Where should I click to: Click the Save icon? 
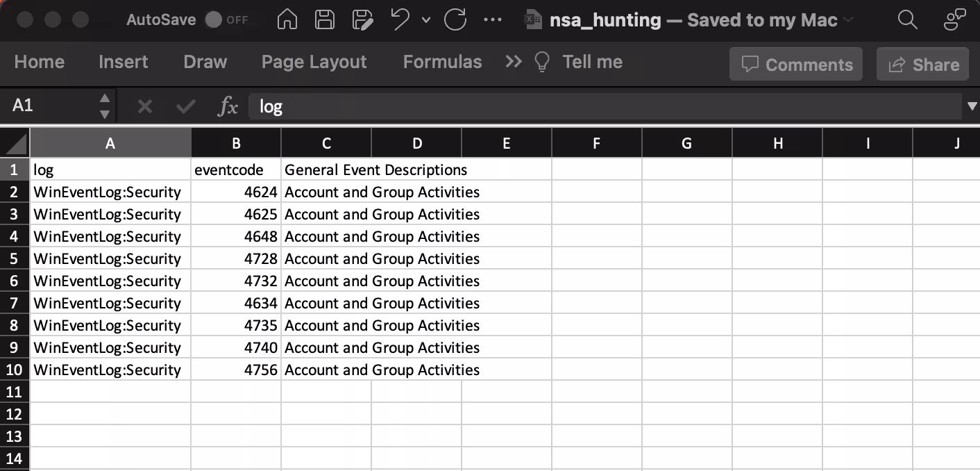click(324, 20)
